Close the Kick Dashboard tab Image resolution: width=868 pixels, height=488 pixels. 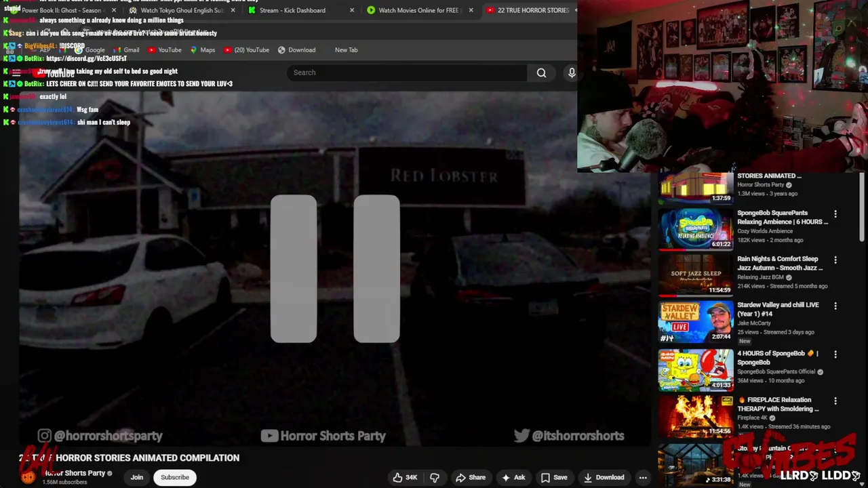tap(352, 10)
